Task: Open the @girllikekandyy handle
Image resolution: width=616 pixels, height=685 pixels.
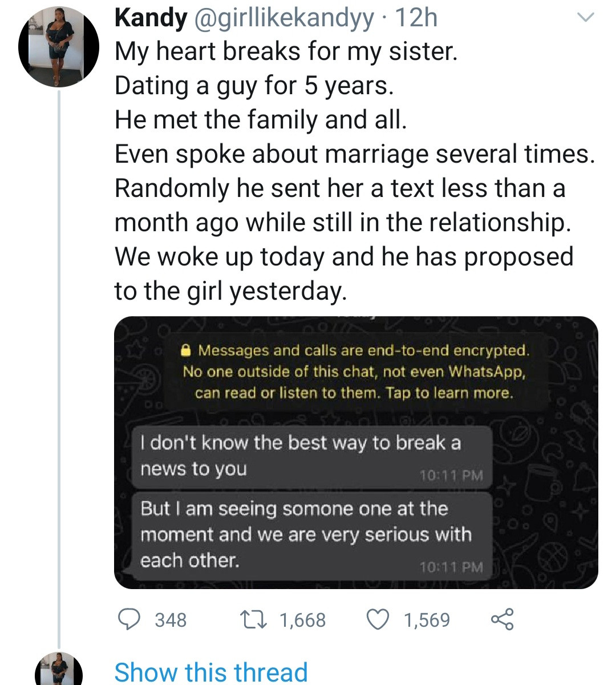Action: 285,18
